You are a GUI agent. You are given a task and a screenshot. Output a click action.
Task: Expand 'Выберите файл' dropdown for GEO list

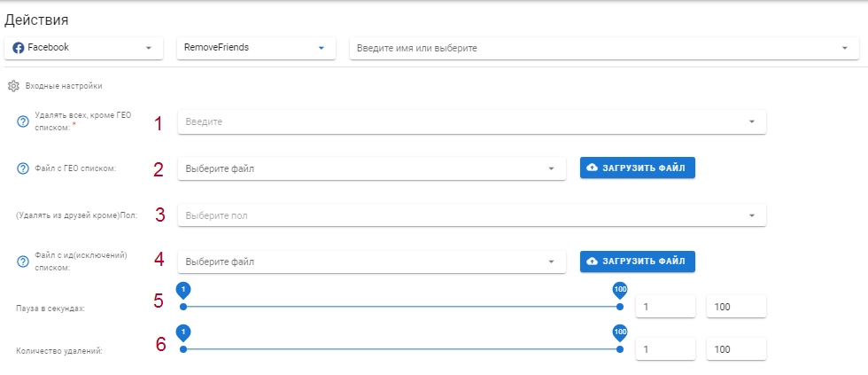tap(371, 168)
